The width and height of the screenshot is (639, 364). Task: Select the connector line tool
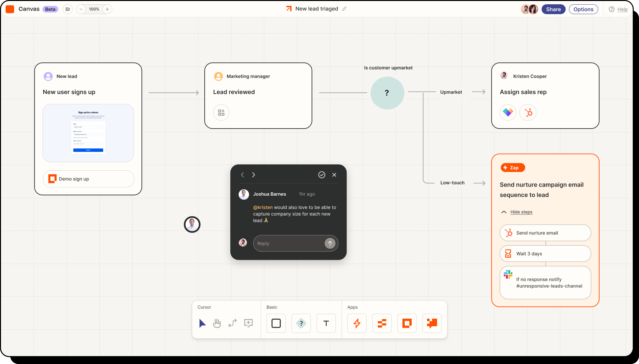[x=233, y=323]
